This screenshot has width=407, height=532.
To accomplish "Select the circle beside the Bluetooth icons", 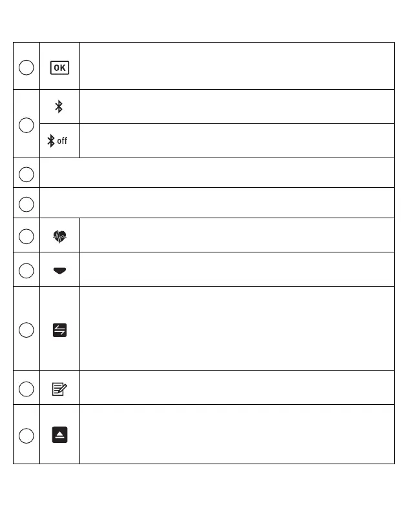I will coord(26,125).
